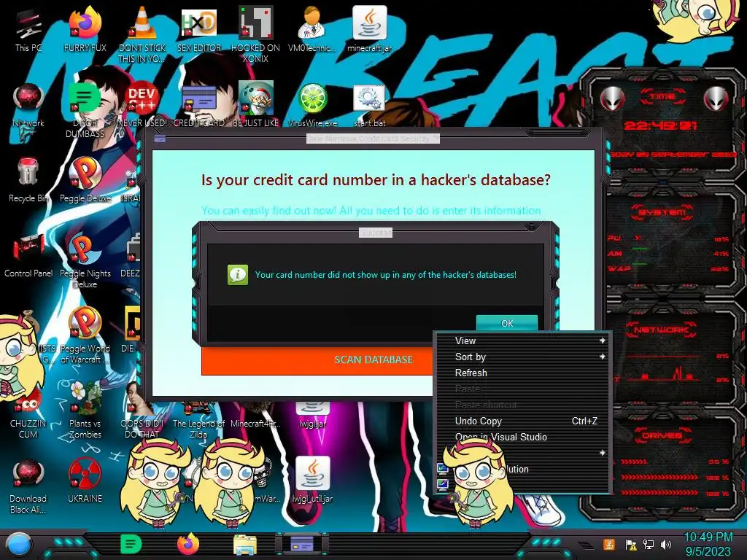Expand the Sort by submenu arrow
This screenshot has height=560, width=747.
click(602, 357)
